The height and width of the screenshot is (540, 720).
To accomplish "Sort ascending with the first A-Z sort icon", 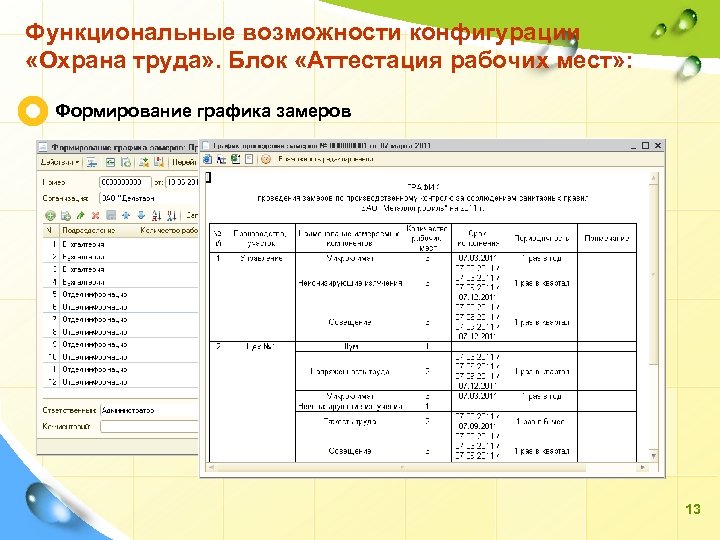I will (157, 215).
